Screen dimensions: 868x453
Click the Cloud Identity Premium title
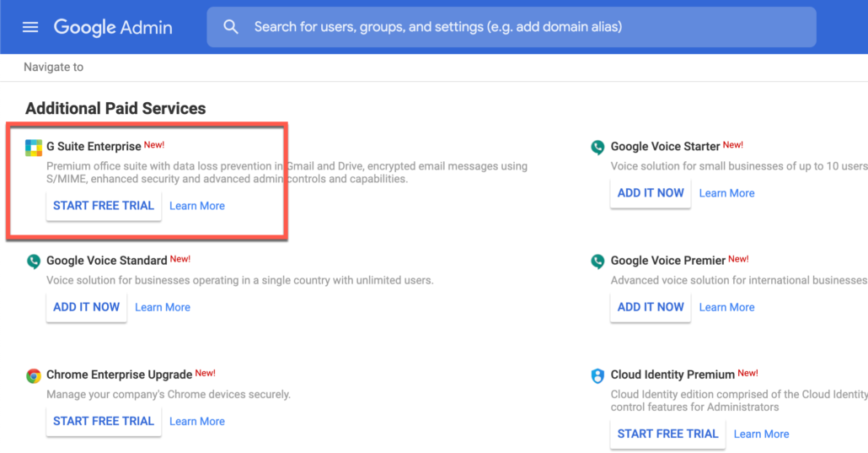(672, 375)
